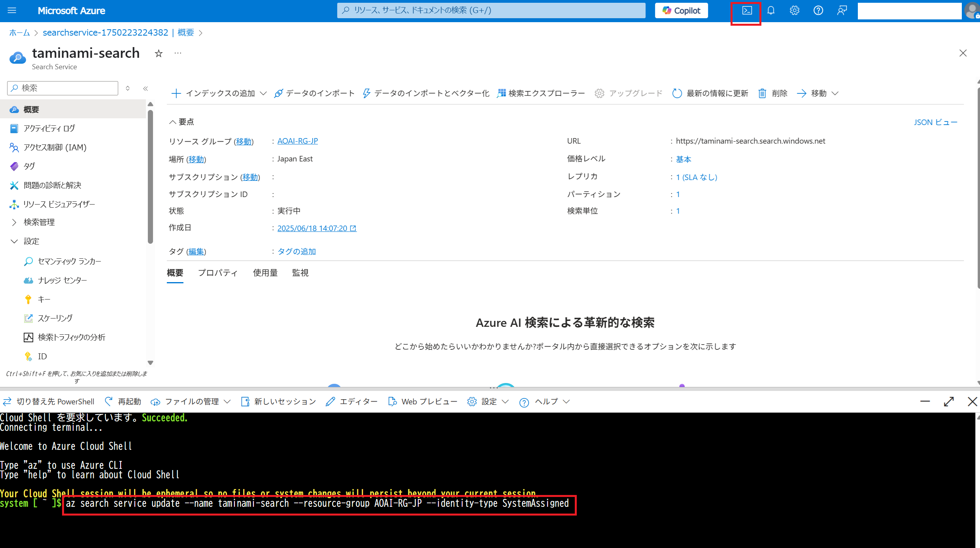
Task: Open the feedback icon in header
Action: pos(842,11)
